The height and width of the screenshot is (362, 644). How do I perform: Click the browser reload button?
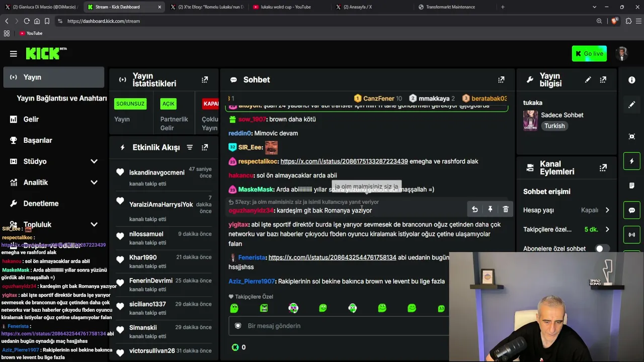(27, 21)
